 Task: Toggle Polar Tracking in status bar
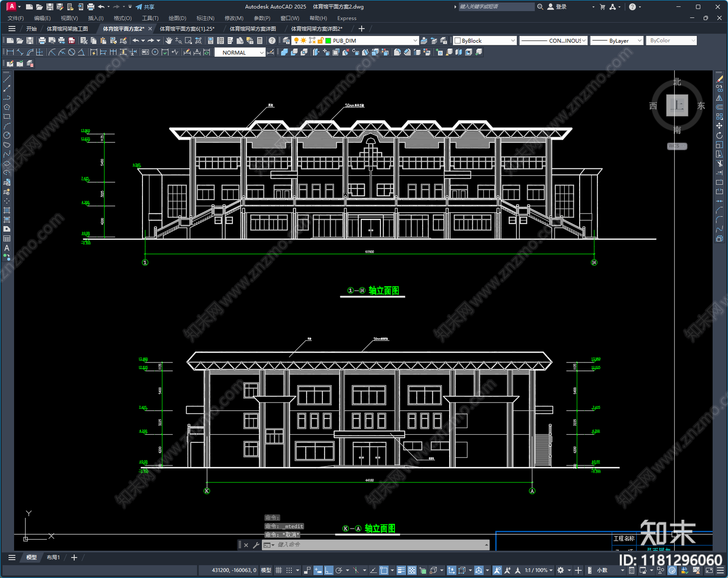(339, 570)
